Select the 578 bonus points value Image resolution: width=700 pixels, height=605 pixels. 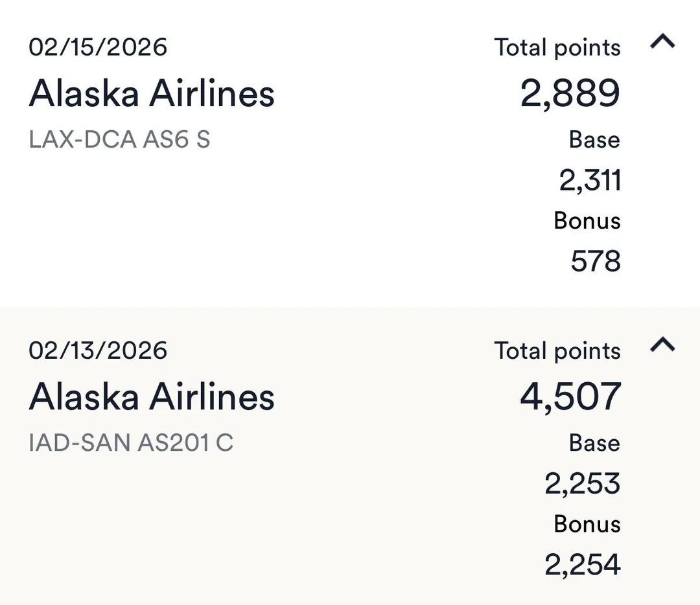point(596,262)
